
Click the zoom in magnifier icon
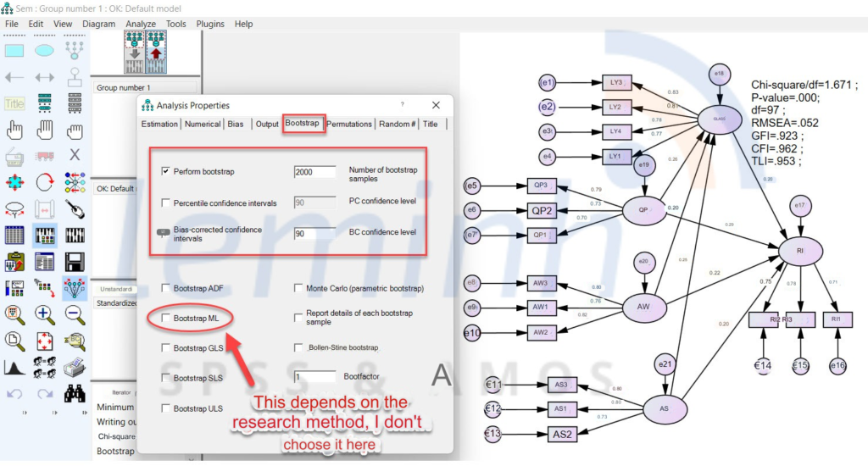pyautogui.click(x=45, y=314)
